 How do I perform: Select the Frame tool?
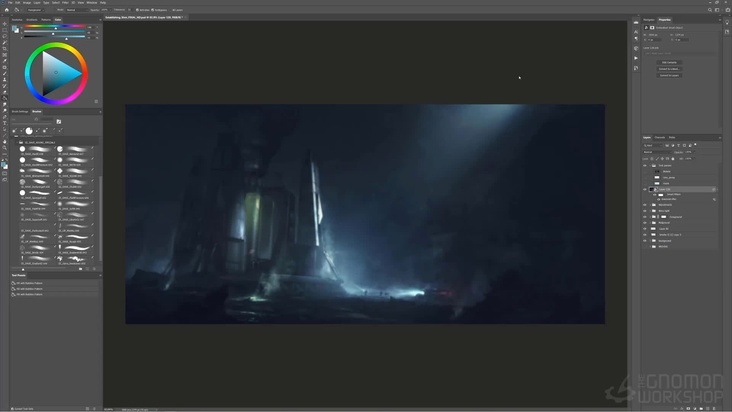tap(5, 55)
